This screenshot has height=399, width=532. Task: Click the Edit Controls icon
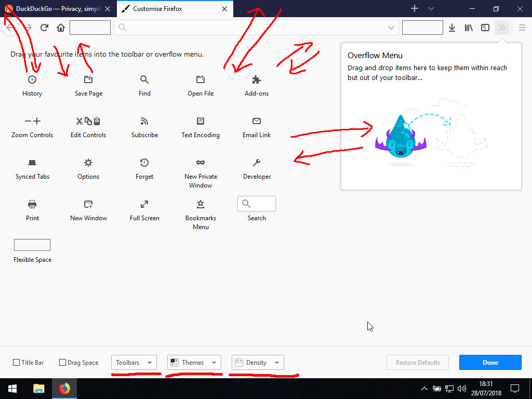click(x=88, y=121)
